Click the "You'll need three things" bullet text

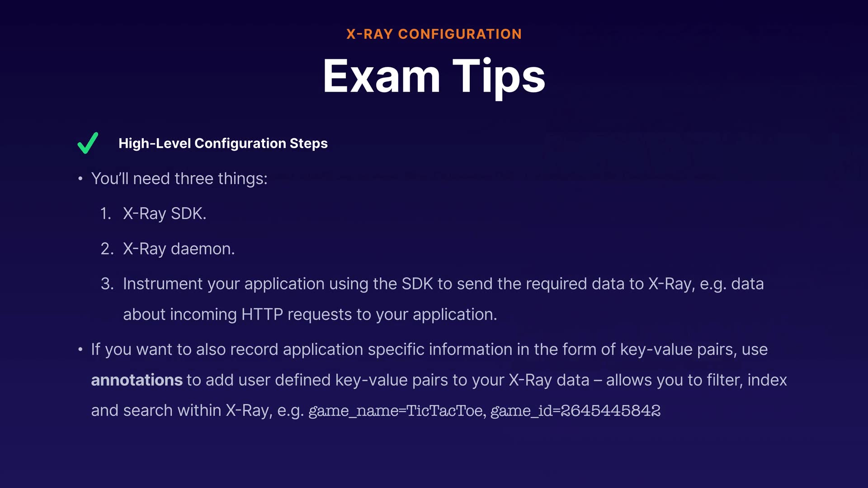click(179, 178)
